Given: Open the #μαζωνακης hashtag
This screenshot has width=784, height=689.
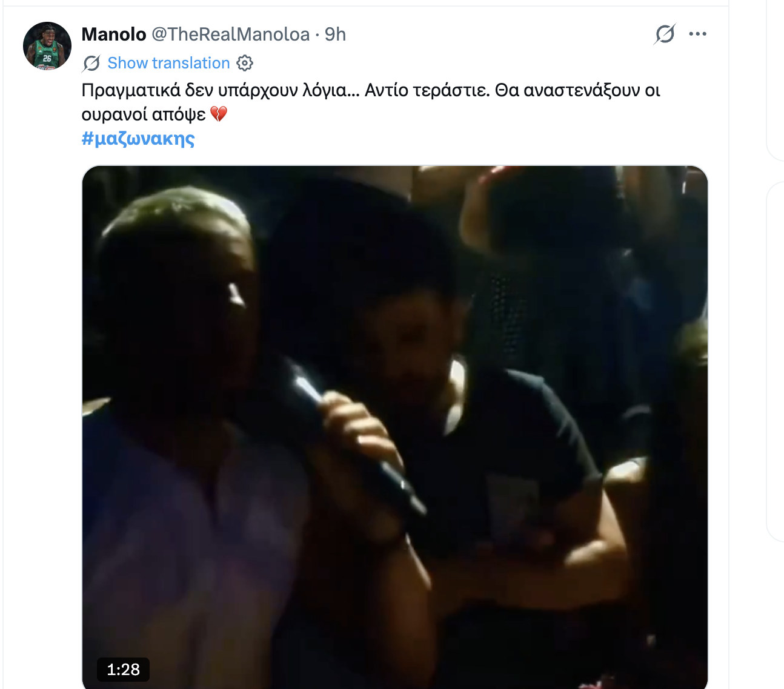Looking at the screenshot, I should point(138,139).
